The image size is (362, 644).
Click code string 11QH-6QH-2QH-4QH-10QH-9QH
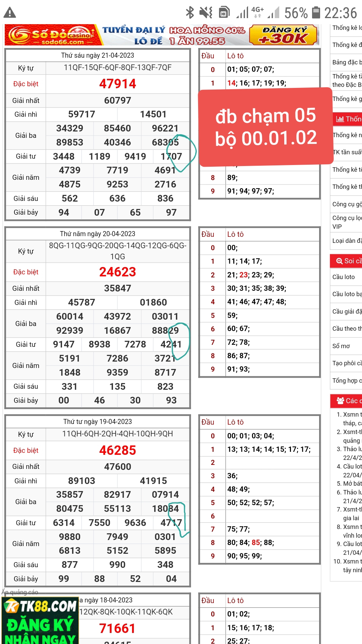(118, 434)
